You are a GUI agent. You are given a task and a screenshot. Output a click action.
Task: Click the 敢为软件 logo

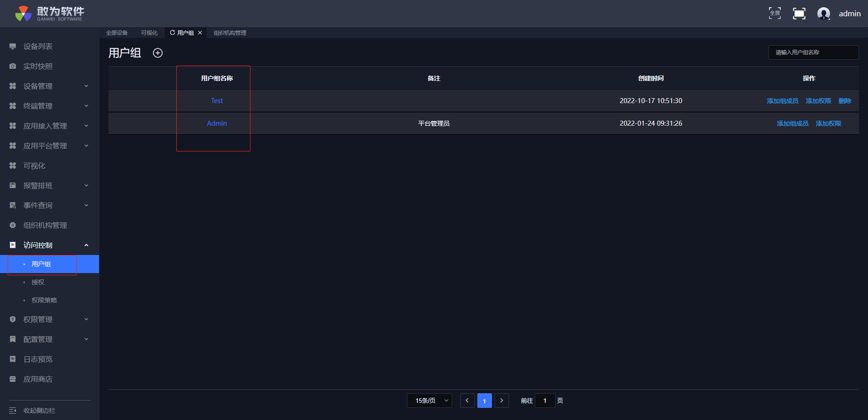coord(49,14)
